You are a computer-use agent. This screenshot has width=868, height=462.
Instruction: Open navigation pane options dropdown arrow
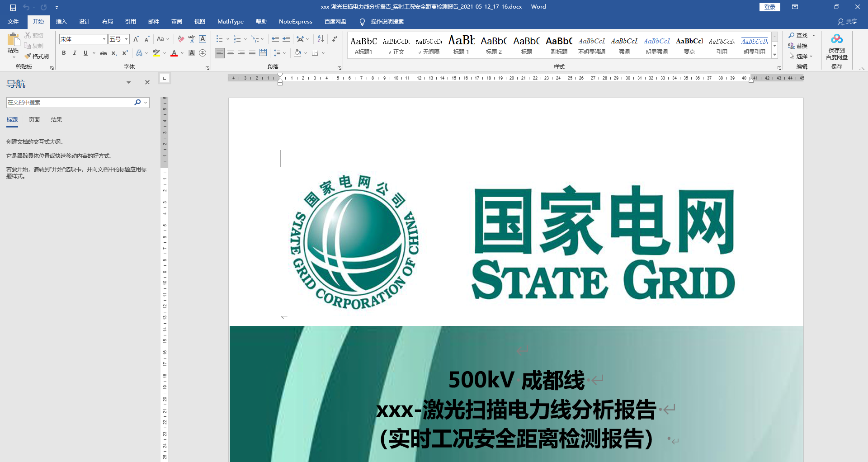(128, 82)
